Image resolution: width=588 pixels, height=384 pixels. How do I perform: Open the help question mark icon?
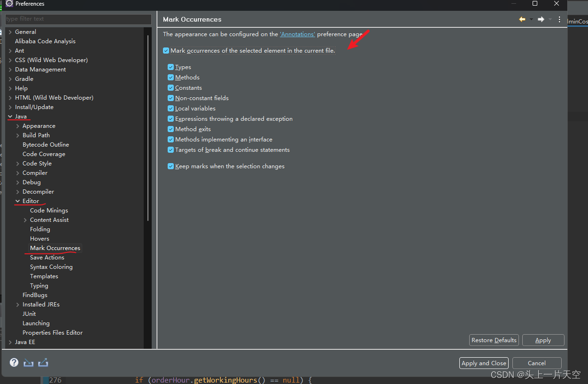point(14,362)
